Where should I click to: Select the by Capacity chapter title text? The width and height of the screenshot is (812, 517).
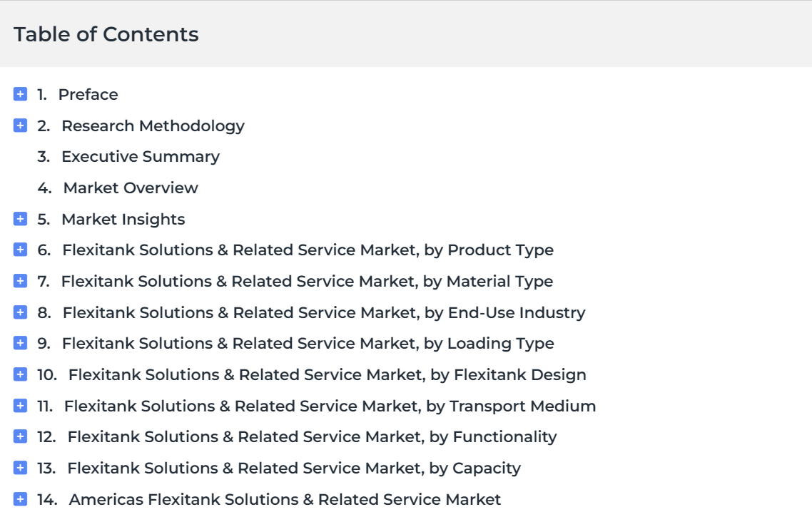pyautogui.click(x=294, y=469)
